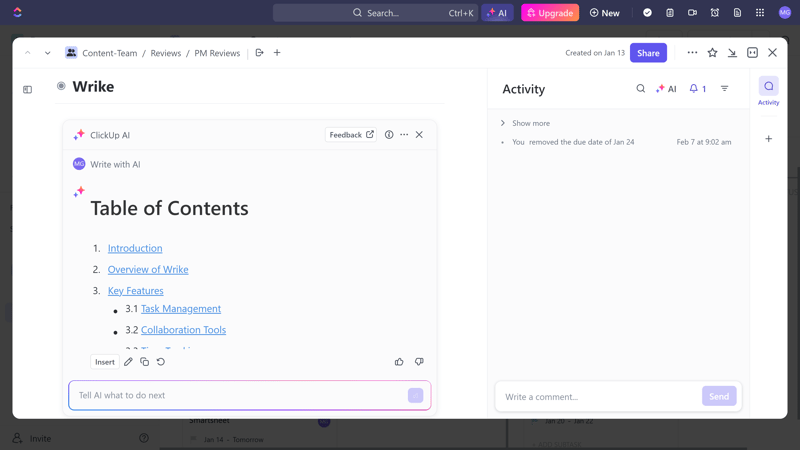800x450 pixels.
Task: Click the Search bar at top
Action: [376, 13]
